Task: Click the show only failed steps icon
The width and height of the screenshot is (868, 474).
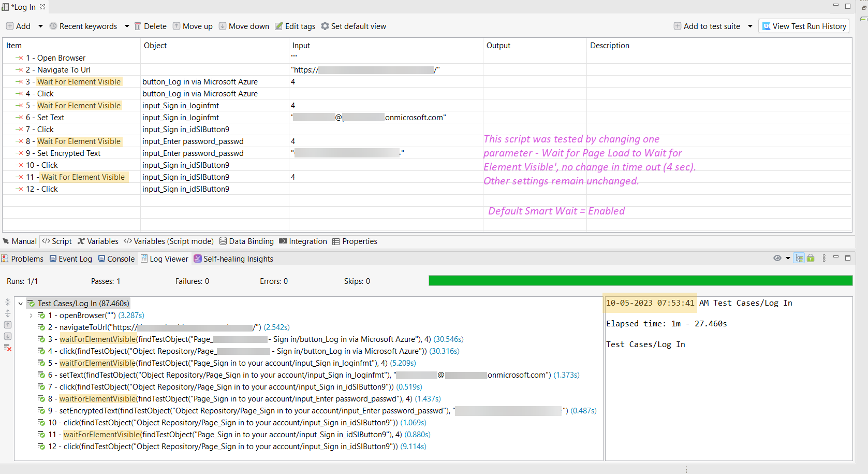Action: [8, 348]
